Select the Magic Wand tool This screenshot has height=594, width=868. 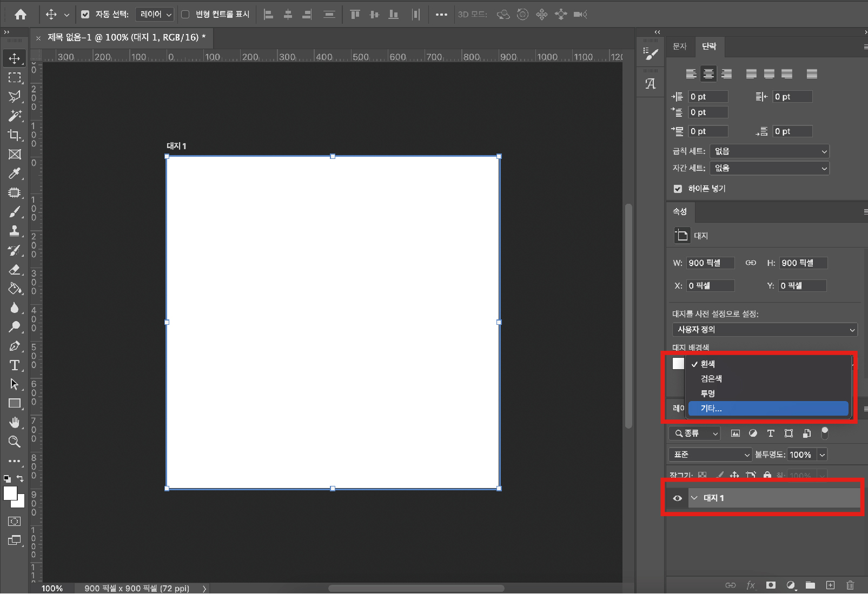point(15,116)
